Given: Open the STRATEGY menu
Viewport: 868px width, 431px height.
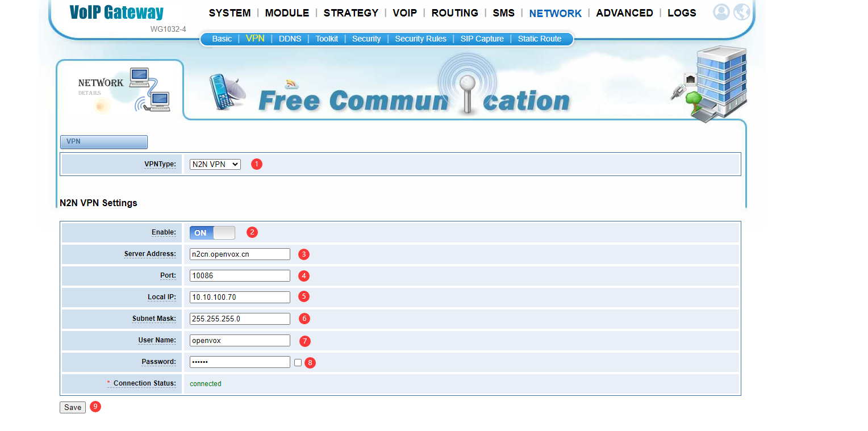Looking at the screenshot, I should [351, 12].
